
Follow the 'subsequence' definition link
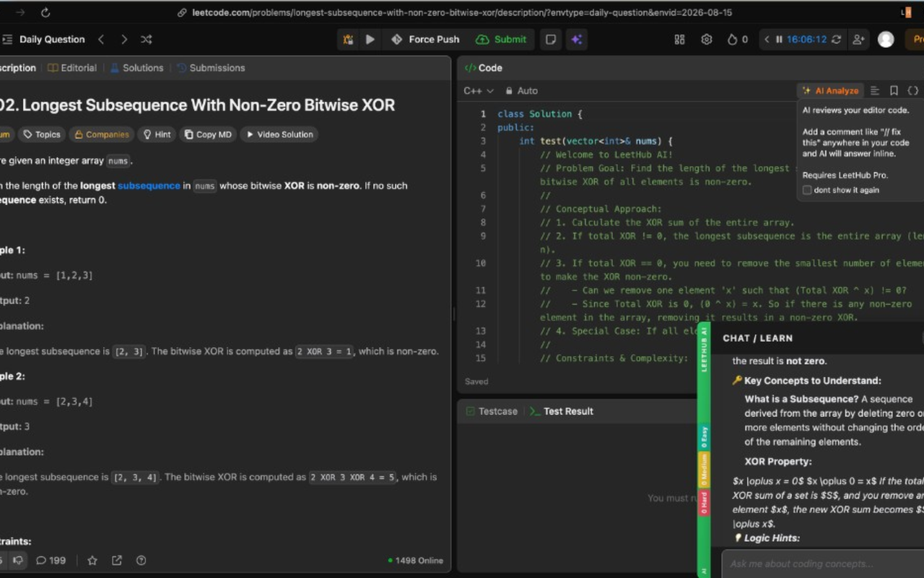[x=149, y=186]
